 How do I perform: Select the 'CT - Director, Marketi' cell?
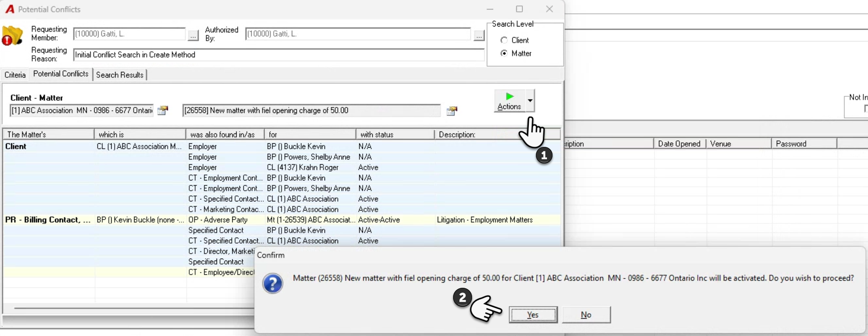pos(221,252)
